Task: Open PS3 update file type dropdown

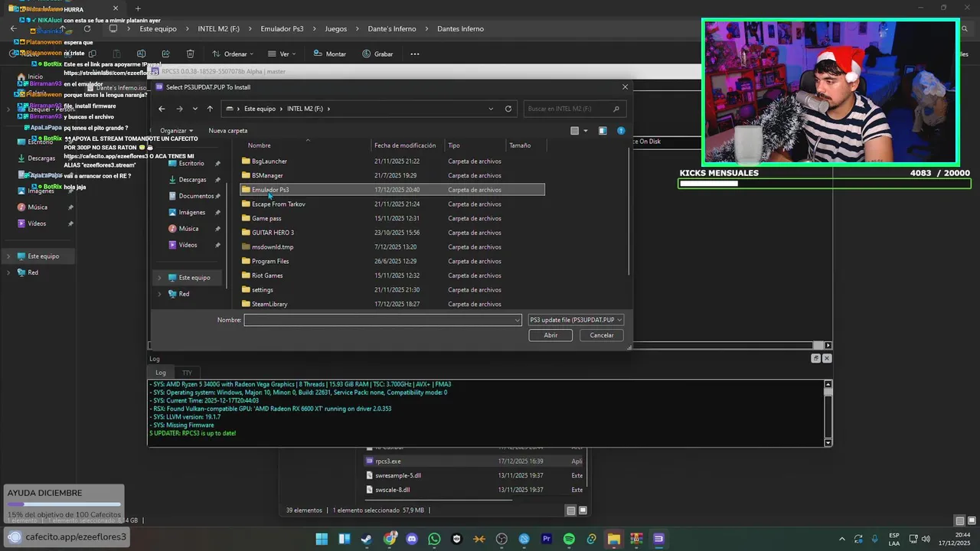Action: point(576,320)
